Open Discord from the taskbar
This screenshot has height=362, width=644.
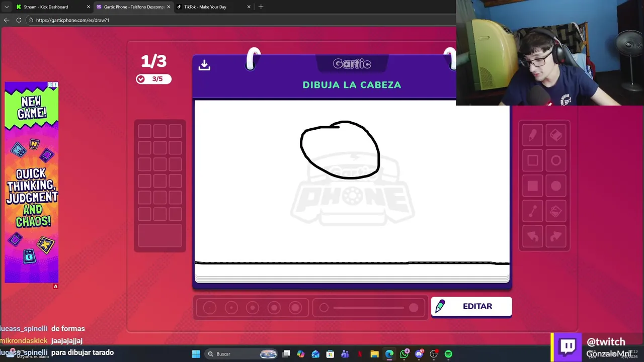(x=419, y=354)
